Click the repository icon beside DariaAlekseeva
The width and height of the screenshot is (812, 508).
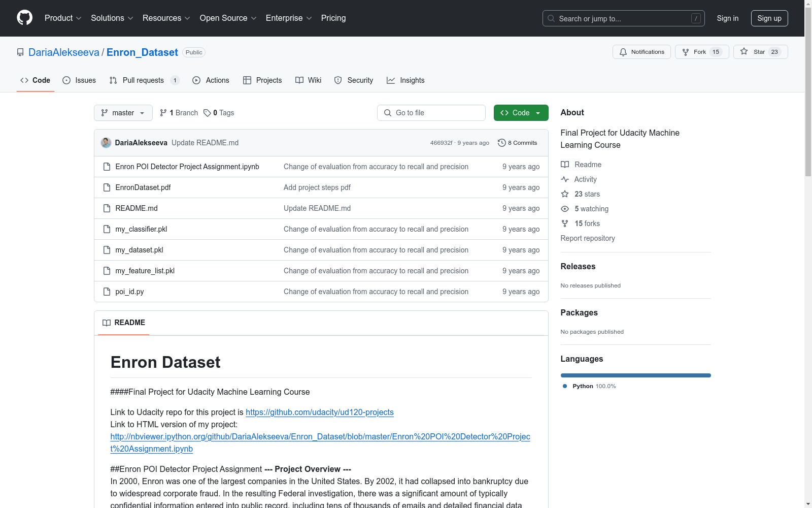click(20, 52)
